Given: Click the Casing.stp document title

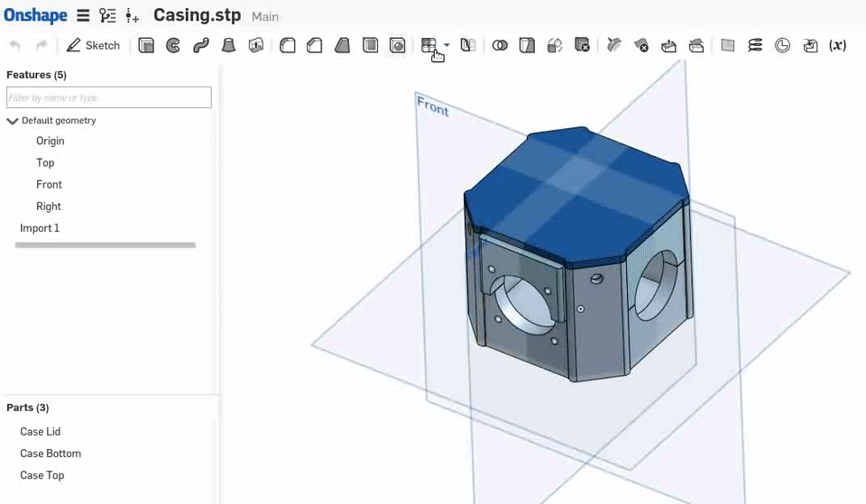Looking at the screenshot, I should point(198,15).
